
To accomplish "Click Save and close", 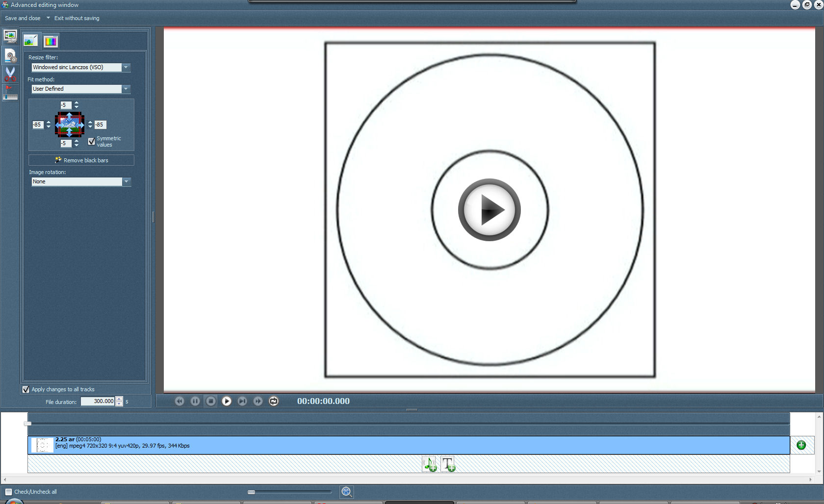I will pos(23,18).
